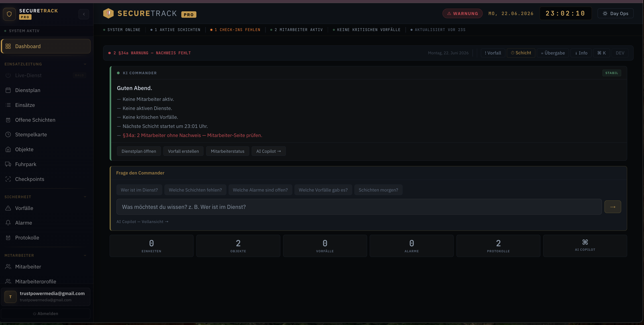
Task: Click Dienstplan öffnen button
Action: tap(139, 151)
